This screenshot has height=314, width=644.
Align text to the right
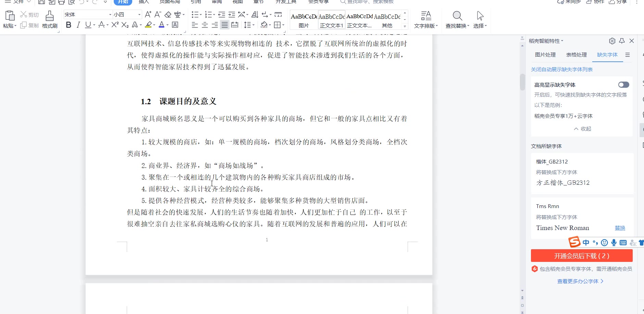215,25
